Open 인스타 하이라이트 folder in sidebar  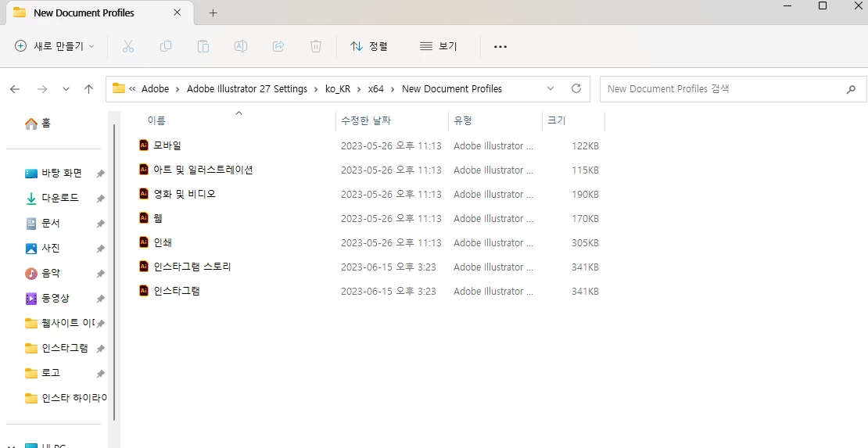click(66, 398)
